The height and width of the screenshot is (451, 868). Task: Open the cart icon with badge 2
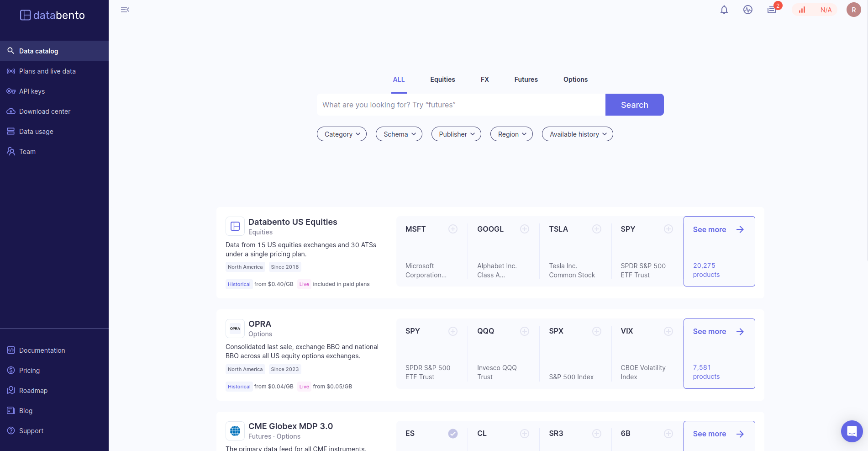(772, 10)
